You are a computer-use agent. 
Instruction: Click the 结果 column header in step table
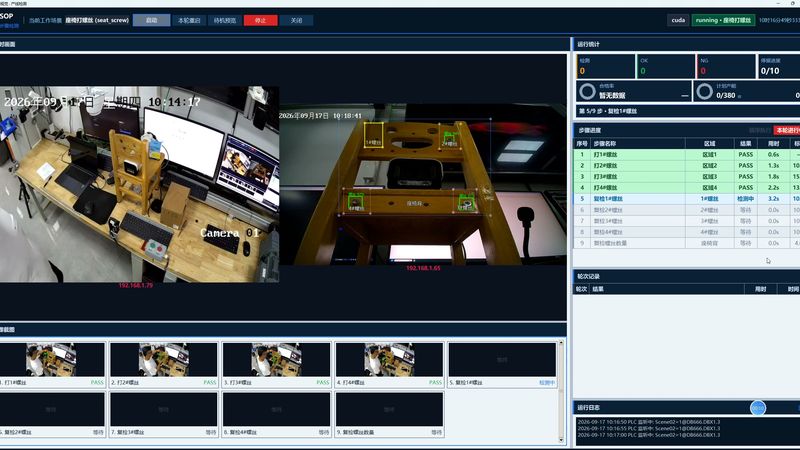coord(745,143)
